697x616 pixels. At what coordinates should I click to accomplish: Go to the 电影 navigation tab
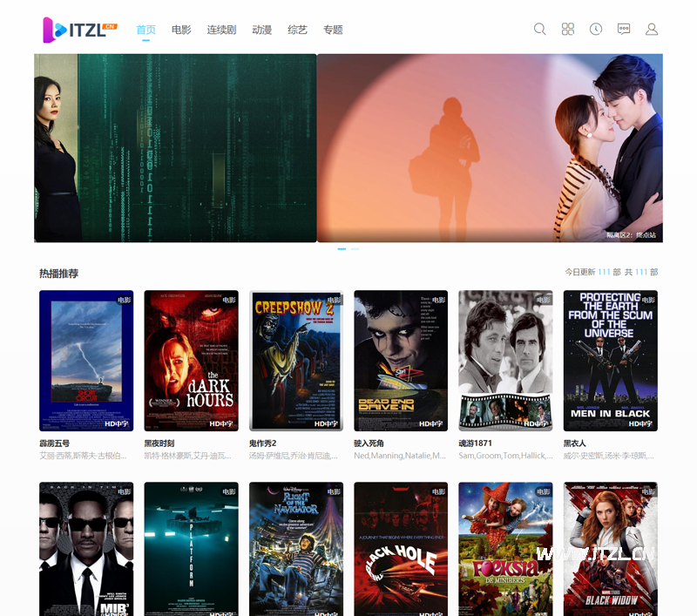point(181,30)
